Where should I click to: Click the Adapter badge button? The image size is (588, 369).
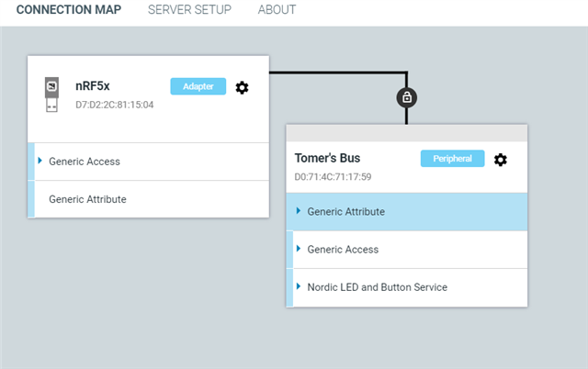(198, 86)
